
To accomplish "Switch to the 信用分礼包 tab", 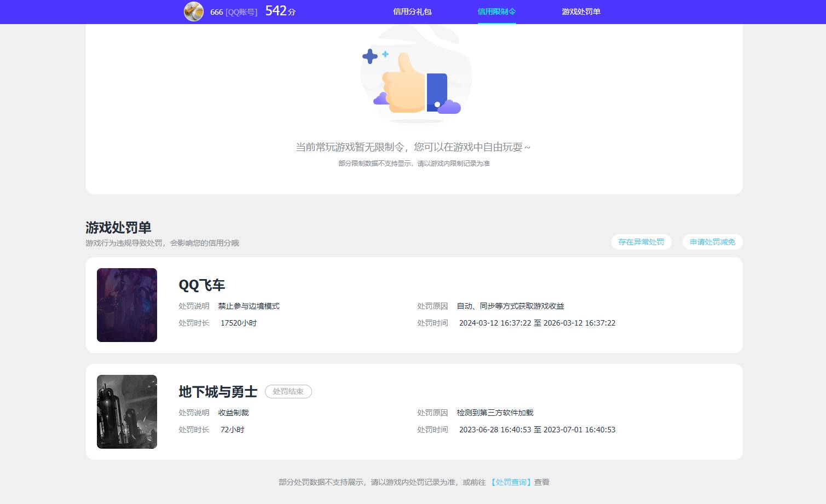I will click(412, 11).
